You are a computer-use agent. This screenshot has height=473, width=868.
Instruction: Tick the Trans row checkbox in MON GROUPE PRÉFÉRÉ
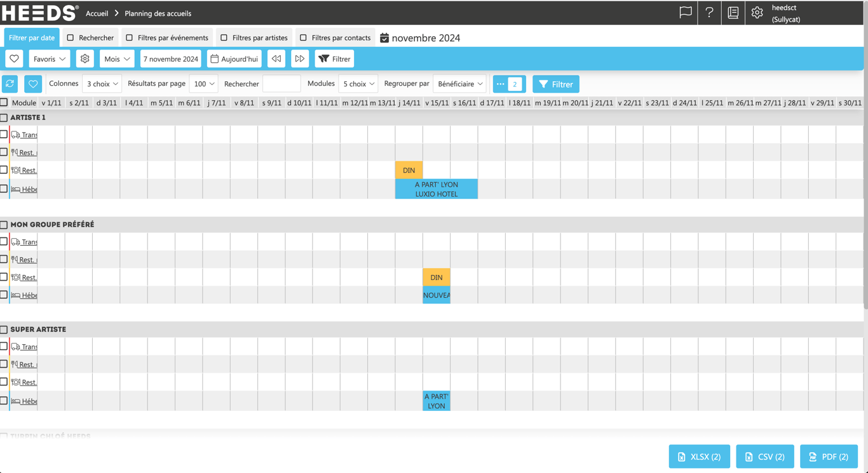click(4, 241)
